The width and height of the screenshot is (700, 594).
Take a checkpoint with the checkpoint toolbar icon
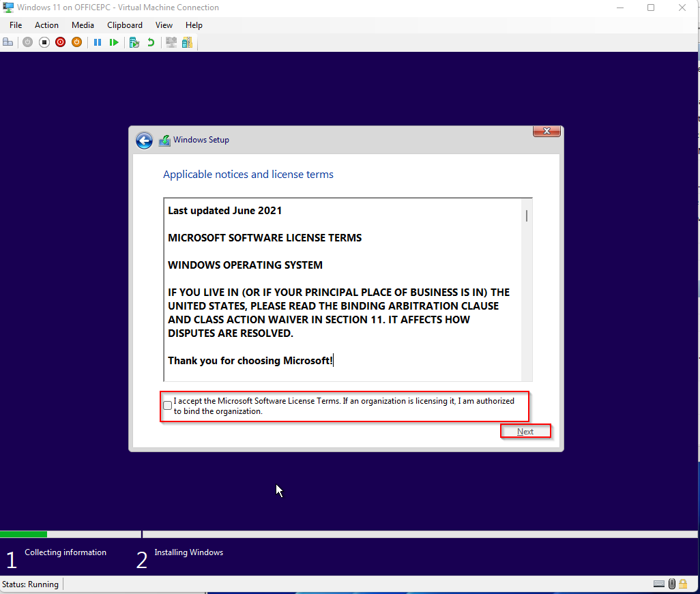tap(134, 42)
